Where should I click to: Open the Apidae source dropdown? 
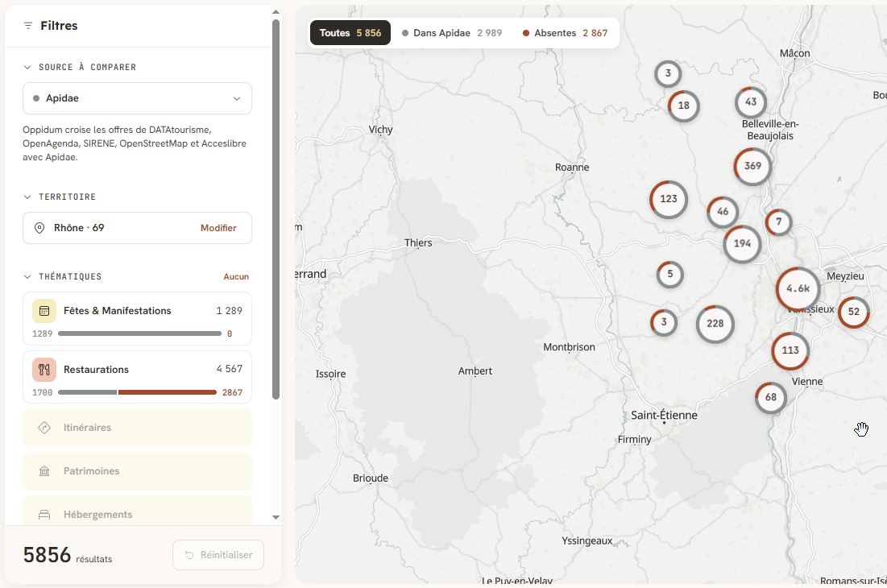tap(137, 98)
